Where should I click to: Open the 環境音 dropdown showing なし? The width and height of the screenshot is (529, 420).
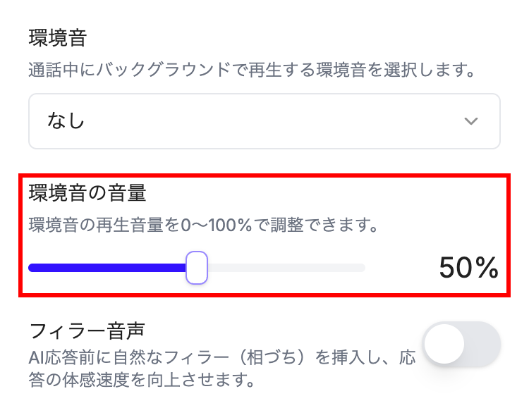point(264,121)
